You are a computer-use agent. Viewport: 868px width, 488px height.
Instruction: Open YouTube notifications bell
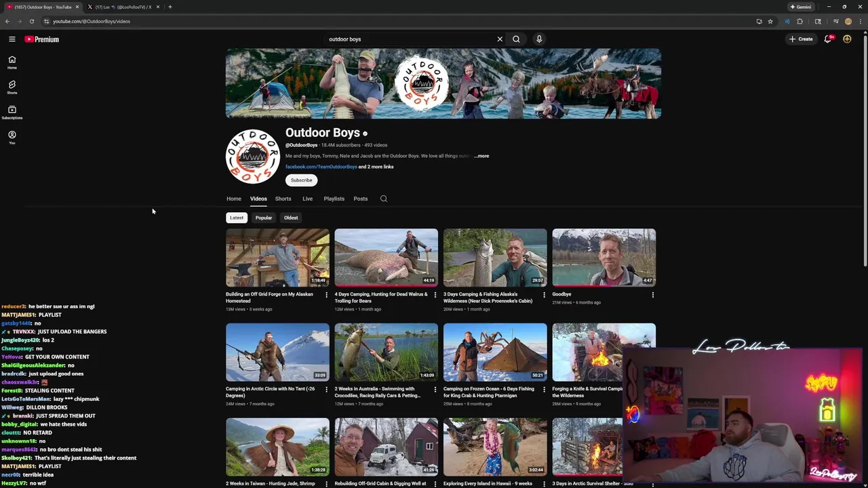[828, 39]
